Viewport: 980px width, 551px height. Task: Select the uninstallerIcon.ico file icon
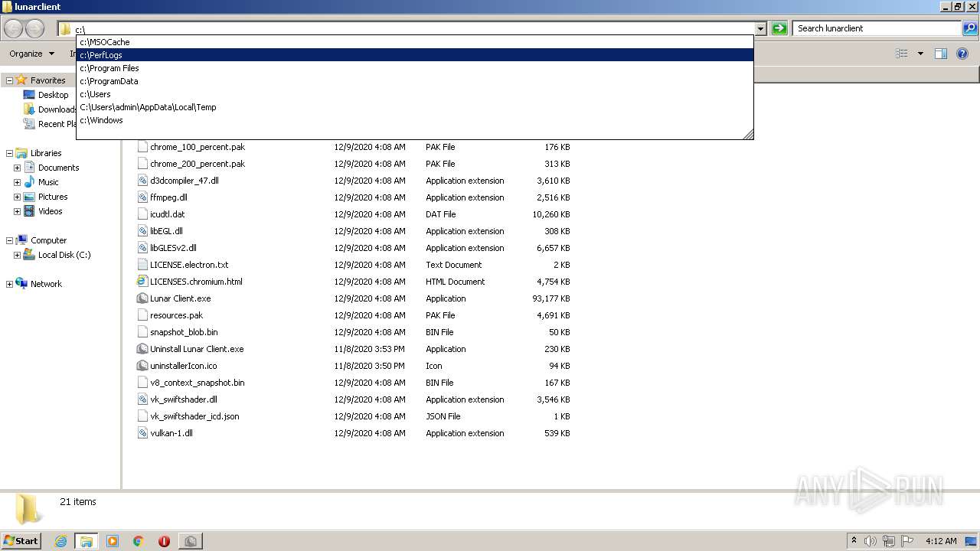tap(142, 366)
